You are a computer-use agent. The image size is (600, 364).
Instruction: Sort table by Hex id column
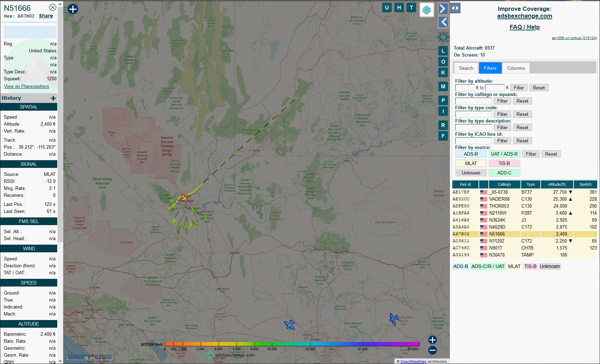point(465,184)
